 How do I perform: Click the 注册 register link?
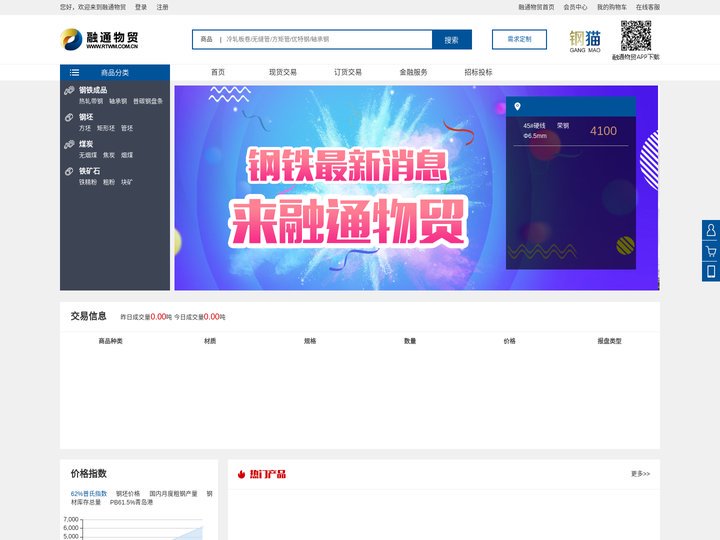(x=163, y=7)
